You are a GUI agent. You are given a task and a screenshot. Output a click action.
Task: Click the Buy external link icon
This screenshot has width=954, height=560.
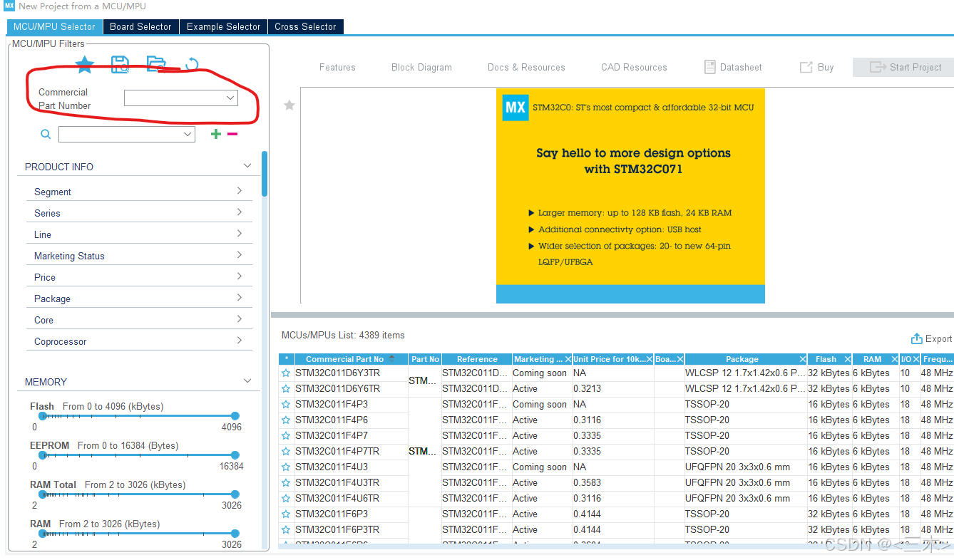tap(806, 67)
